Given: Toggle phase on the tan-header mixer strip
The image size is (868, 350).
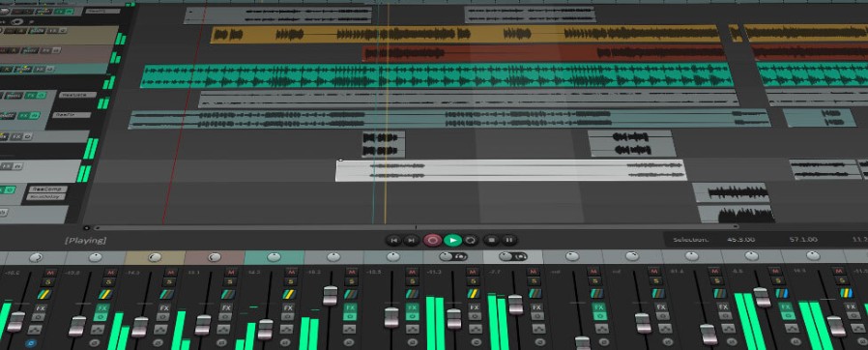Looking at the screenshot, I should coord(159,343).
